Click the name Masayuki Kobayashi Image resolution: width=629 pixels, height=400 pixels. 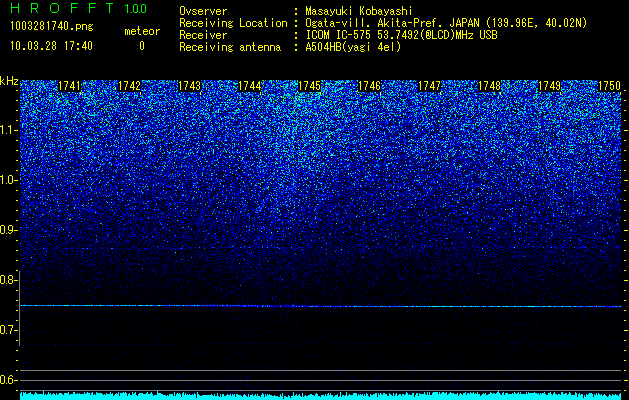click(x=359, y=11)
